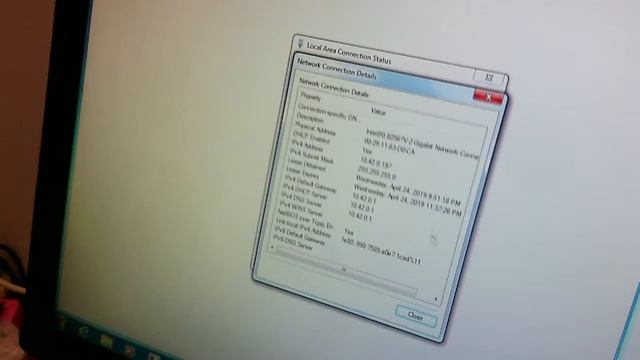640x360 pixels.
Task: Select the IPv4 Default Gateway property label
Action: click(310, 183)
